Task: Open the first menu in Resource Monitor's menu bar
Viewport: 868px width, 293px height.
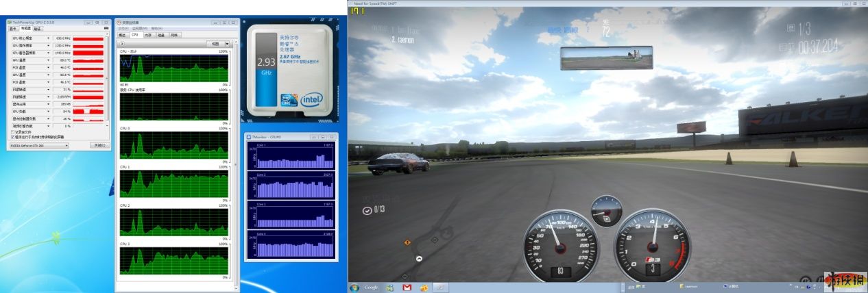Action: (x=123, y=28)
